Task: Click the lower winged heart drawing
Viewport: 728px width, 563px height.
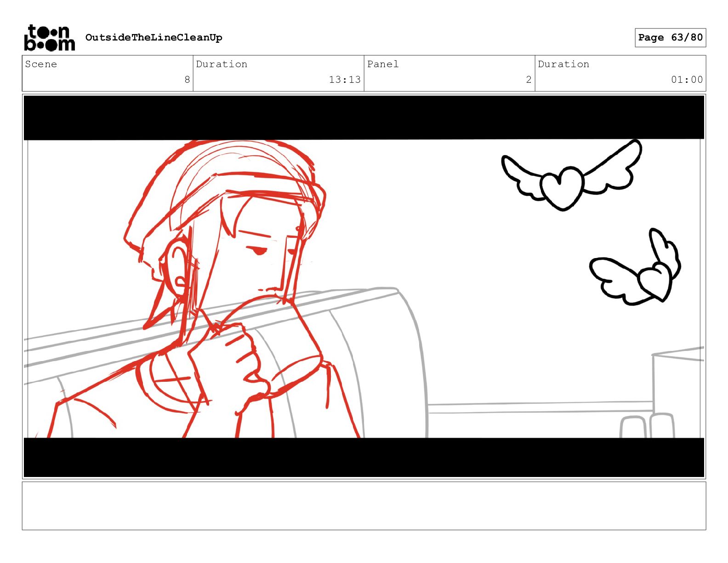Action: [635, 267]
